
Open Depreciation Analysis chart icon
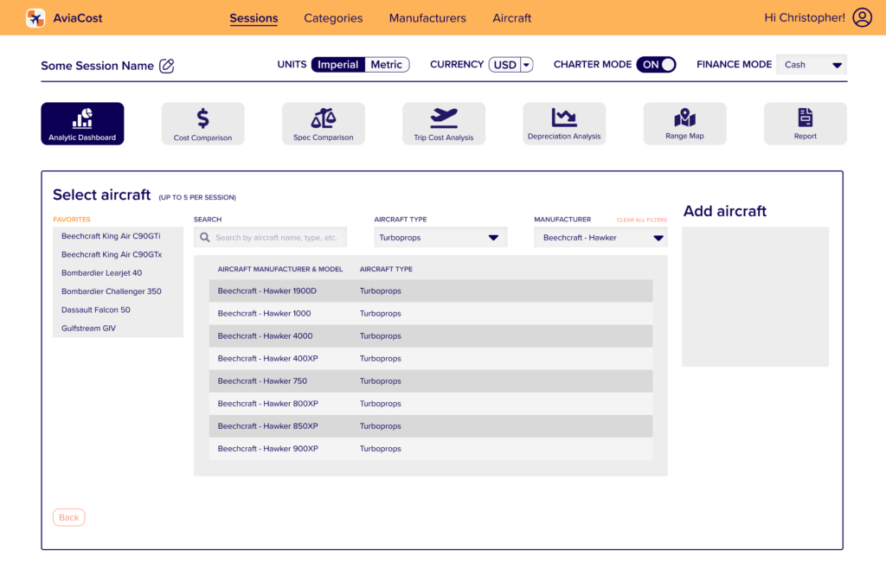(x=564, y=118)
